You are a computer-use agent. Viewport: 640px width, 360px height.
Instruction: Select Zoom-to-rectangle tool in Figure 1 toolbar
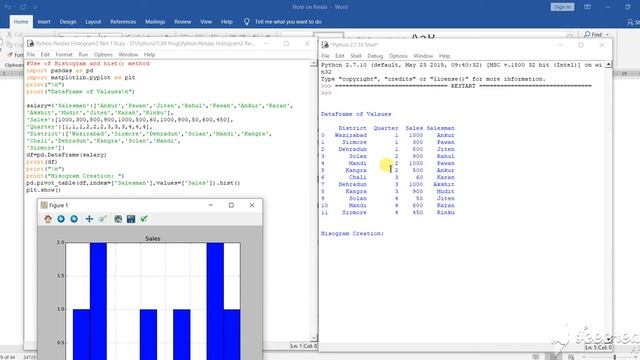(x=102, y=219)
